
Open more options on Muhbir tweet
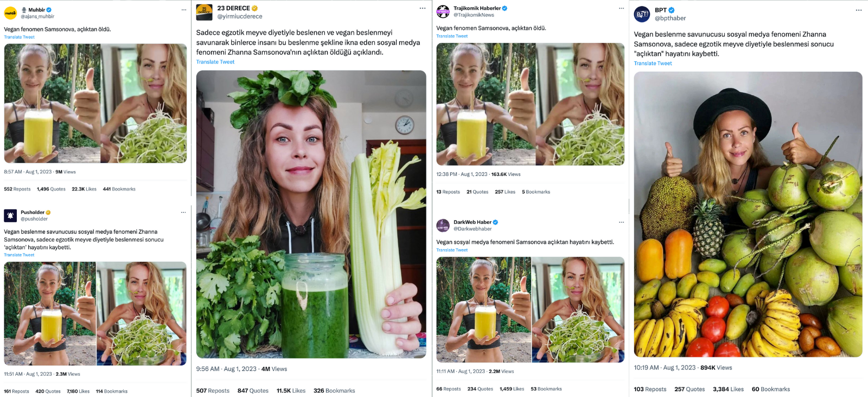(184, 10)
